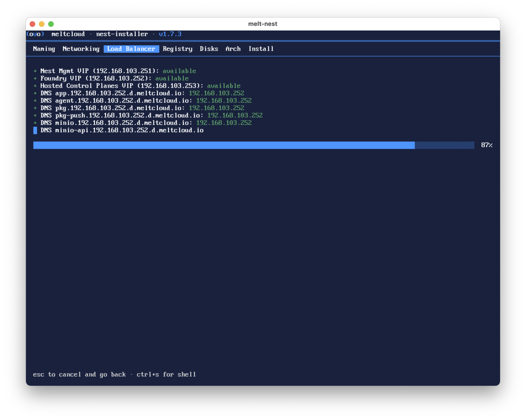Go to the Registry tab
The height and width of the screenshot is (420, 526).
[178, 49]
